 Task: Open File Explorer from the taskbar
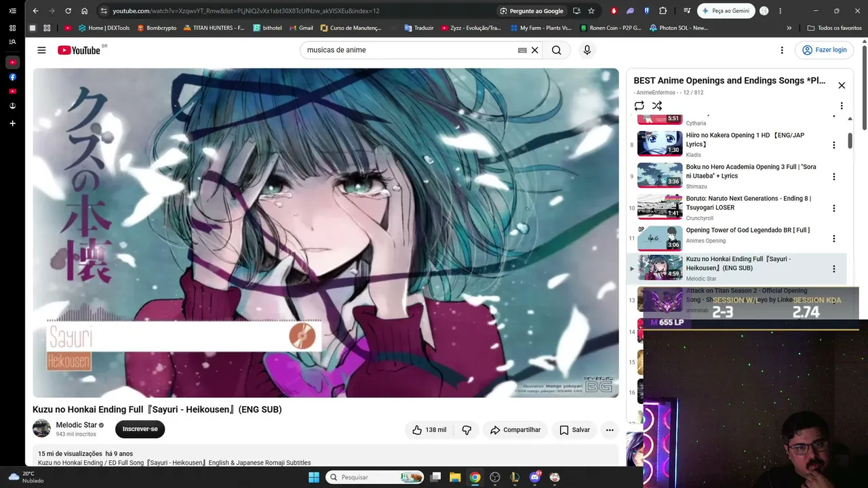(x=455, y=477)
